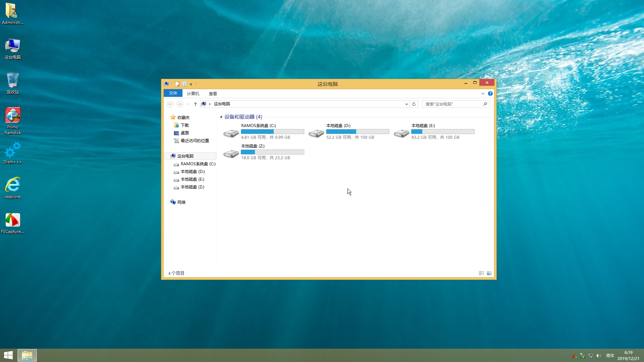Click the E: drive usage bar
Screen dimensions: 644x362
coord(443,132)
